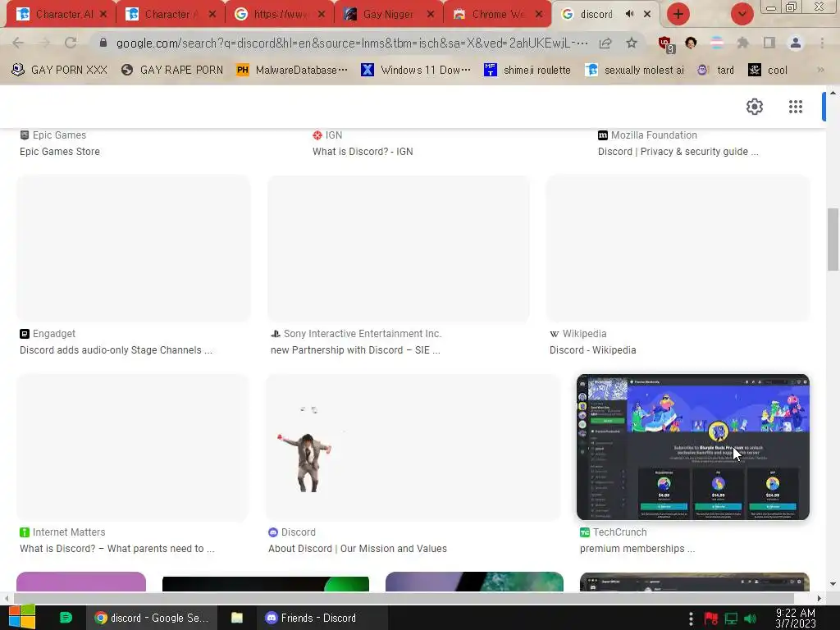Image resolution: width=840 pixels, height=630 pixels.
Task: Open the Epic Games Store result
Action: [x=59, y=152]
